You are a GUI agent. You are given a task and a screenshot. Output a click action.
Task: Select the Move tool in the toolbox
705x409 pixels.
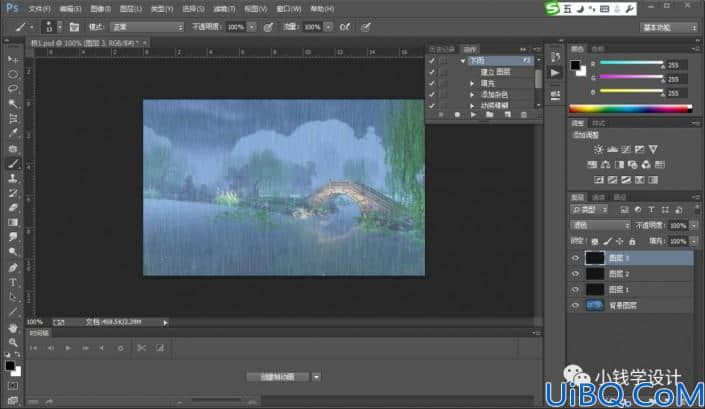coord(13,59)
